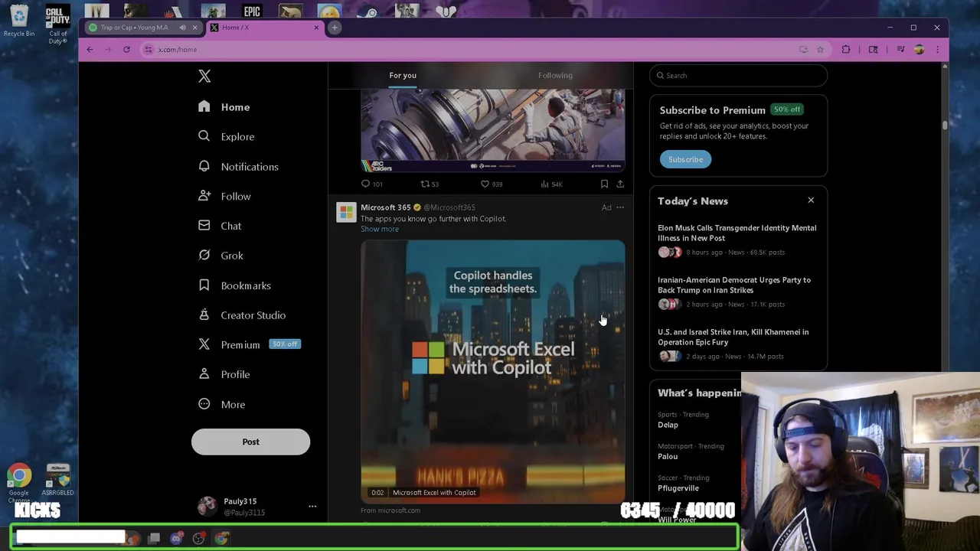Screen dimensions: 980x551
Task: Open Notifications from the sidebar
Action: 238,166
